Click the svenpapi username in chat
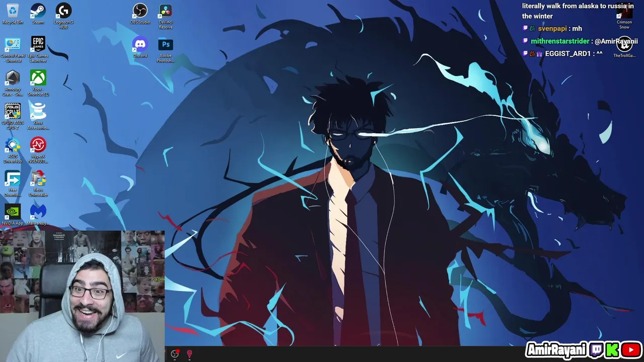 point(552,29)
